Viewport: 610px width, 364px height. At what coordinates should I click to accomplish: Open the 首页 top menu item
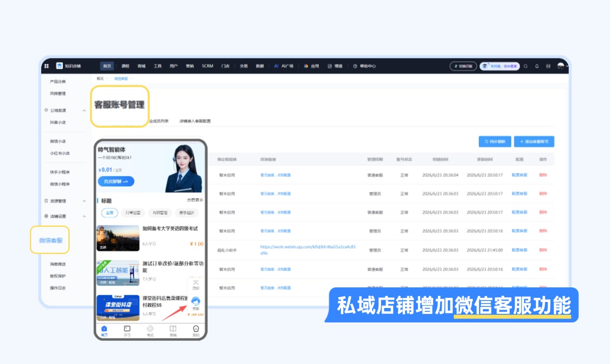(107, 66)
